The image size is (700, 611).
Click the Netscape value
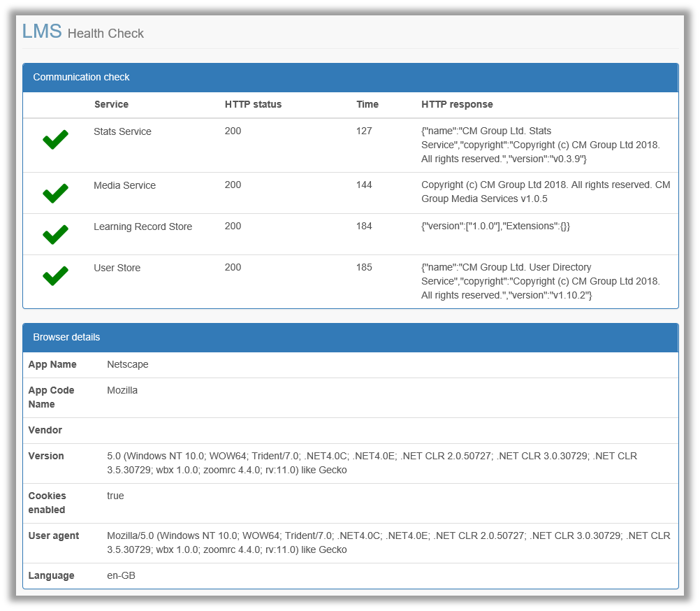pos(128,364)
